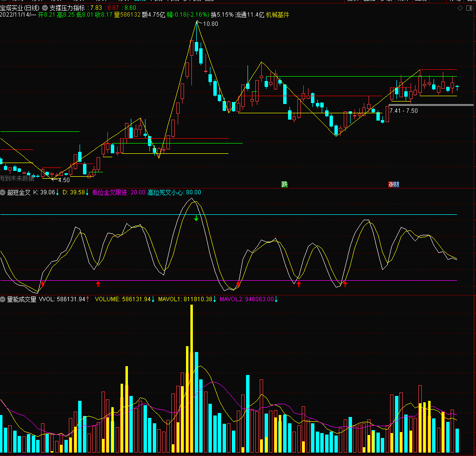This screenshot has height=456, width=476.
Task: Click the 量能成交量 indicator name
Action: pos(21,299)
